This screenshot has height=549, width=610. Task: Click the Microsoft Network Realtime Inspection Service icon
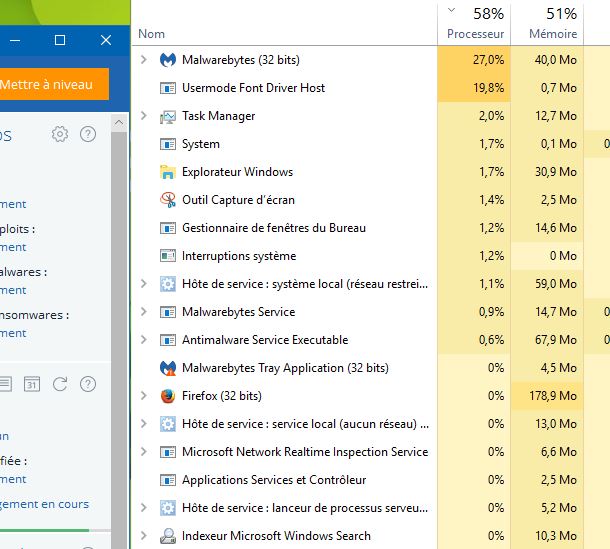click(168, 452)
